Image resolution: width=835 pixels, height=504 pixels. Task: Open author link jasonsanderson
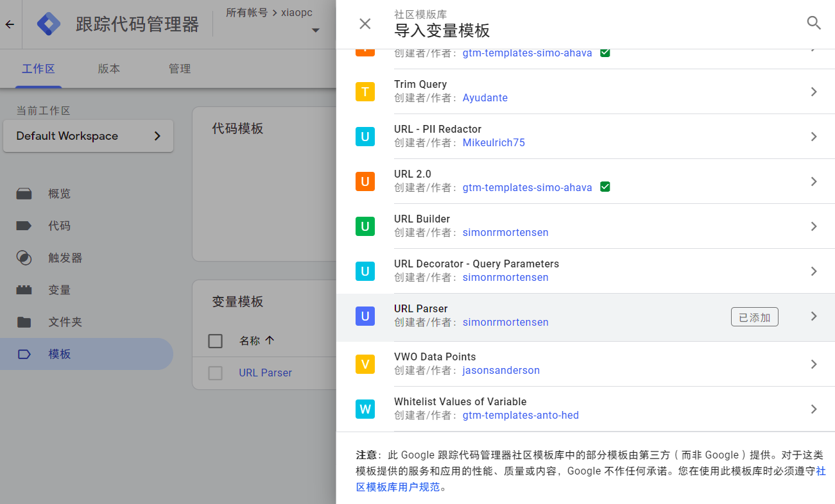click(501, 371)
